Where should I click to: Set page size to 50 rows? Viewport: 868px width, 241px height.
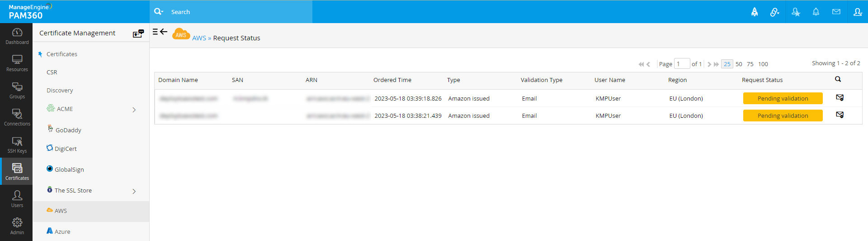point(739,64)
